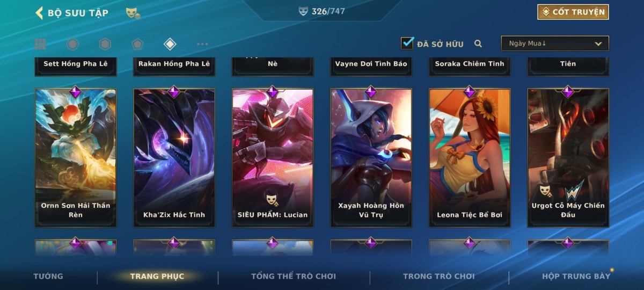The image size is (644, 290).
Task: Filter skins by the diamond rarity icon
Action: click(x=170, y=44)
